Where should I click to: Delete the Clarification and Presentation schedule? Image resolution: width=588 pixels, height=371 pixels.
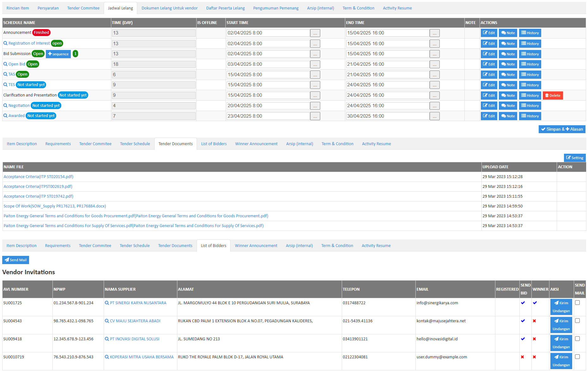(x=553, y=95)
